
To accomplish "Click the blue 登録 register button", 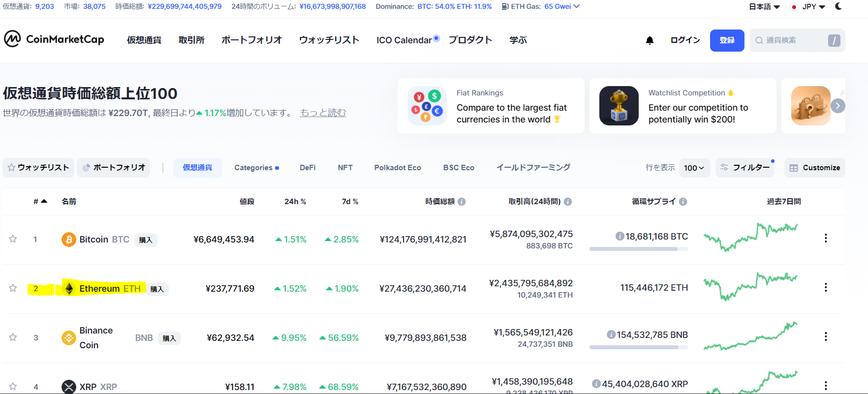I will click(727, 40).
